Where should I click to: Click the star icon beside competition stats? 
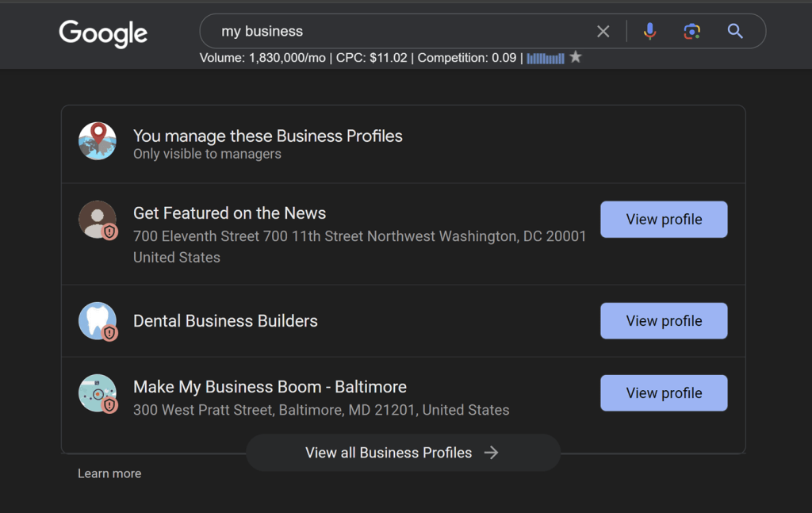[576, 57]
